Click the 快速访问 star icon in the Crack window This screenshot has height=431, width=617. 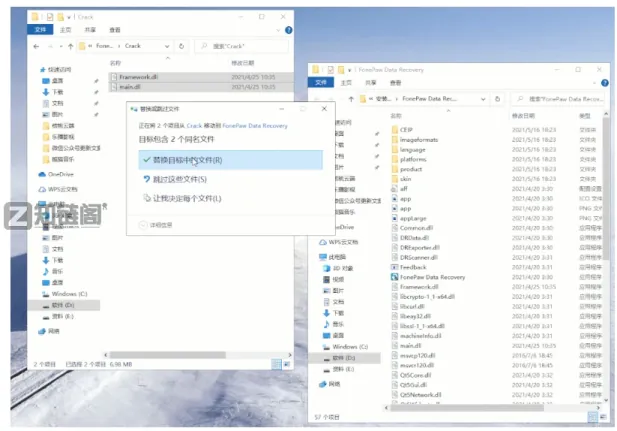42,70
